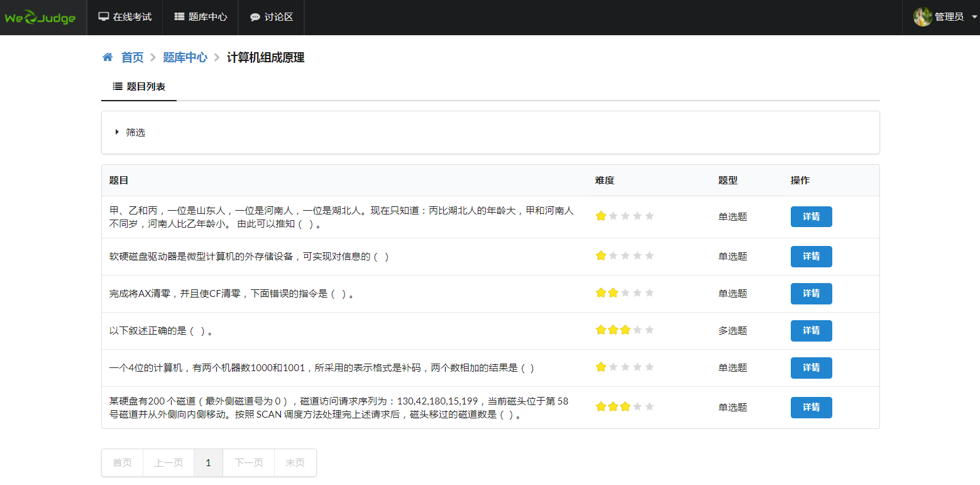This screenshot has height=485, width=980.
Task: Open the 在线考试 menu item
Action: [125, 18]
